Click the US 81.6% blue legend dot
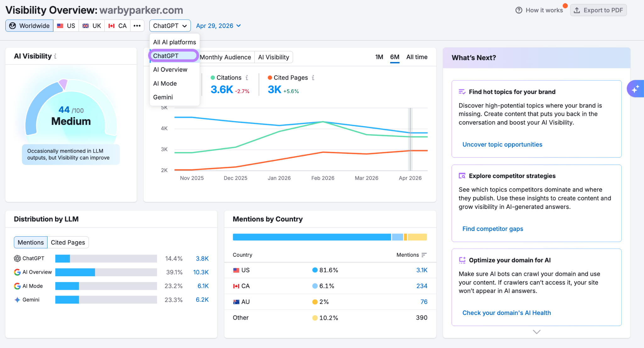The width and height of the screenshot is (644, 348). click(315, 270)
